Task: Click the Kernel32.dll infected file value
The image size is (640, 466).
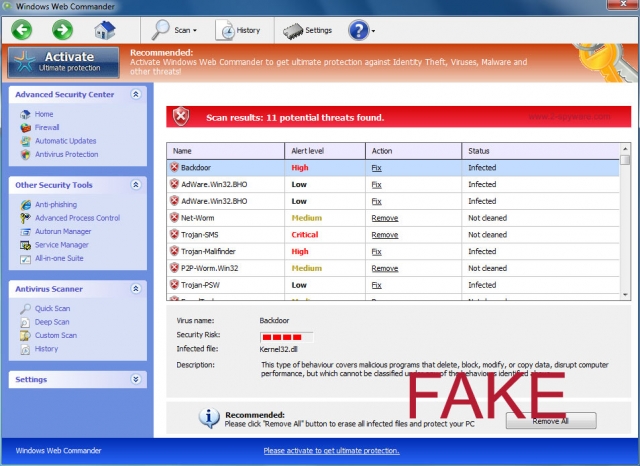Action: (x=278, y=349)
